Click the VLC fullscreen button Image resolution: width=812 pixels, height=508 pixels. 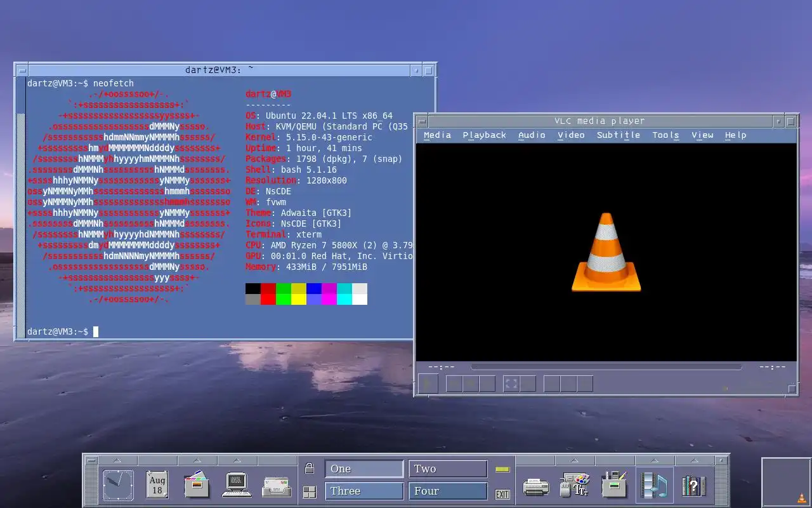[511, 384]
